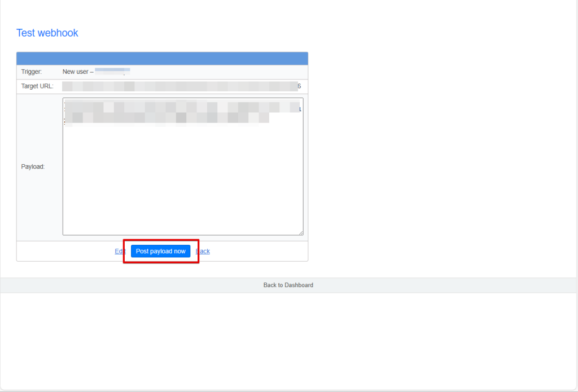578x392 pixels.
Task: Focus the Payload text area
Action: click(x=182, y=180)
